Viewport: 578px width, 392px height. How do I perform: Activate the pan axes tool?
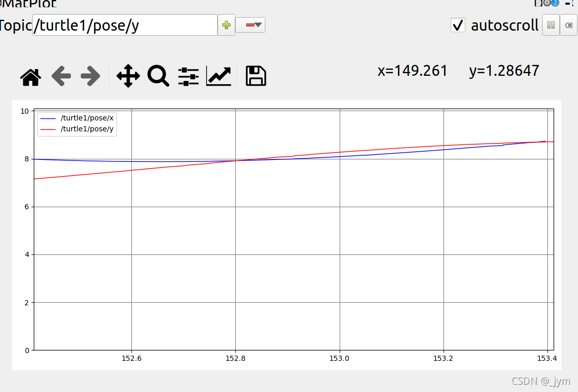128,76
